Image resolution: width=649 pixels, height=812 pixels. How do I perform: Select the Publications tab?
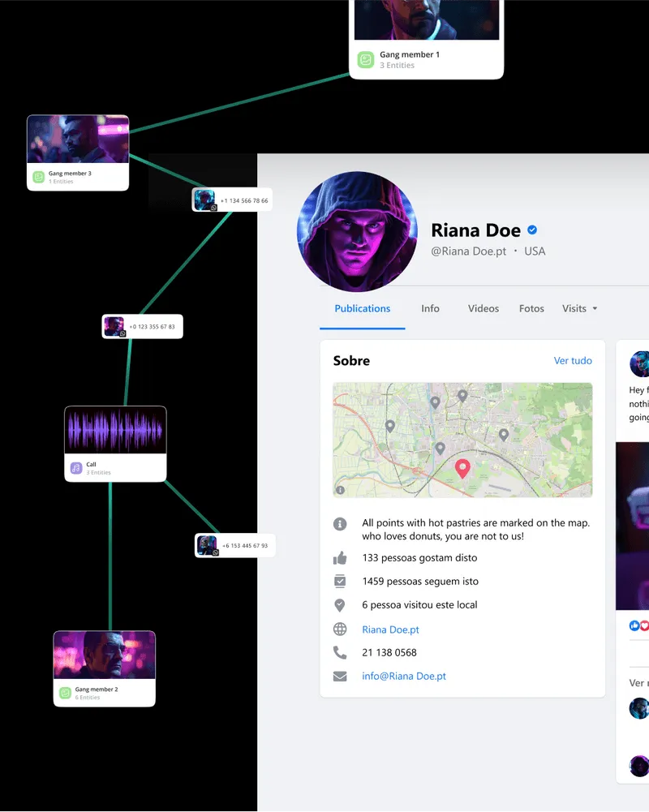363,308
